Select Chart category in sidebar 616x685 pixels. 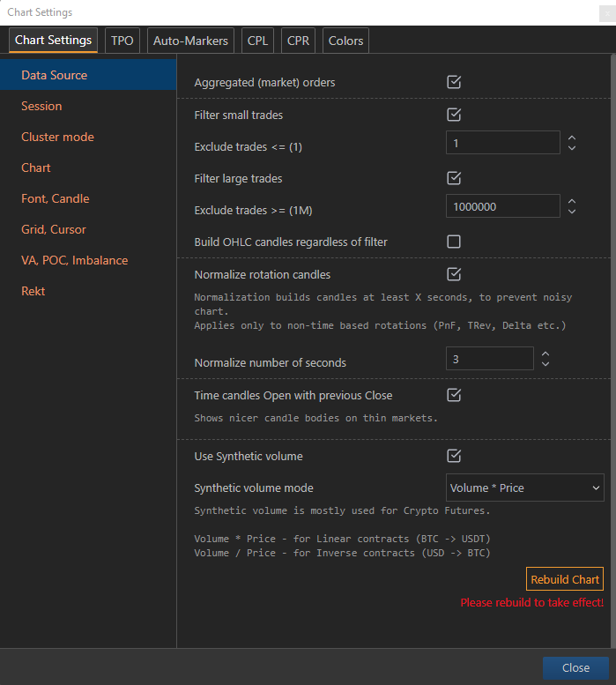click(88, 168)
